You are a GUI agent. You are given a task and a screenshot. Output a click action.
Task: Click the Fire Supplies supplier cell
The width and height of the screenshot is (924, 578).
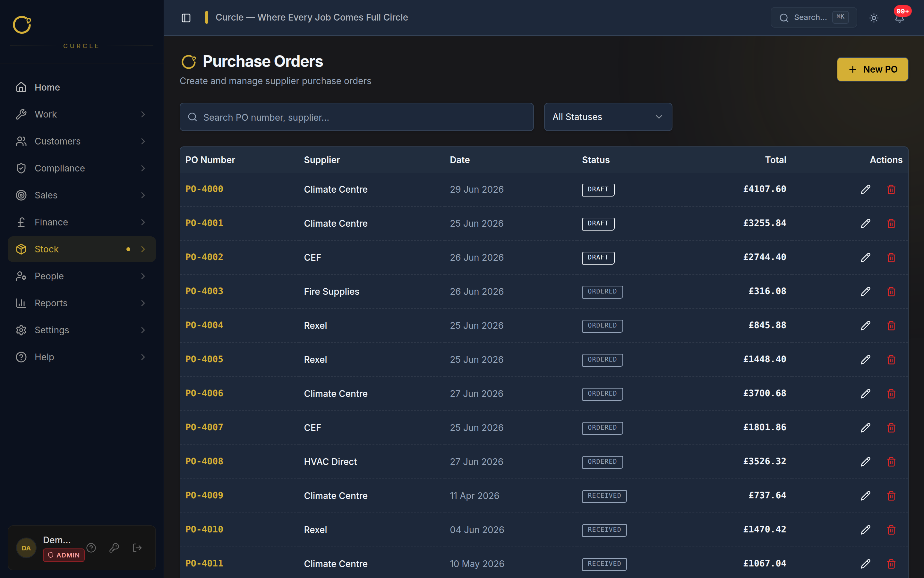pos(331,292)
